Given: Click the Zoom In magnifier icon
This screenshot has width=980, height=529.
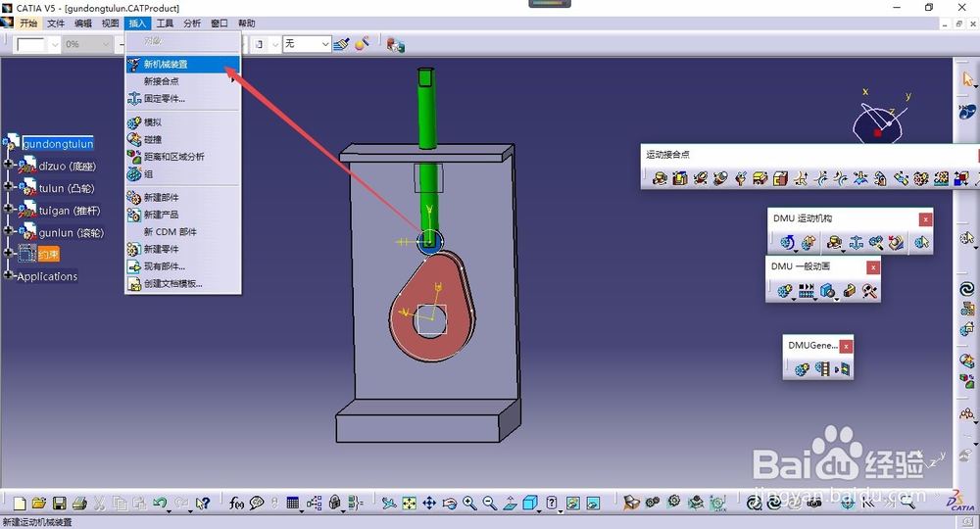Looking at the screenshot, I should (469, 503).
